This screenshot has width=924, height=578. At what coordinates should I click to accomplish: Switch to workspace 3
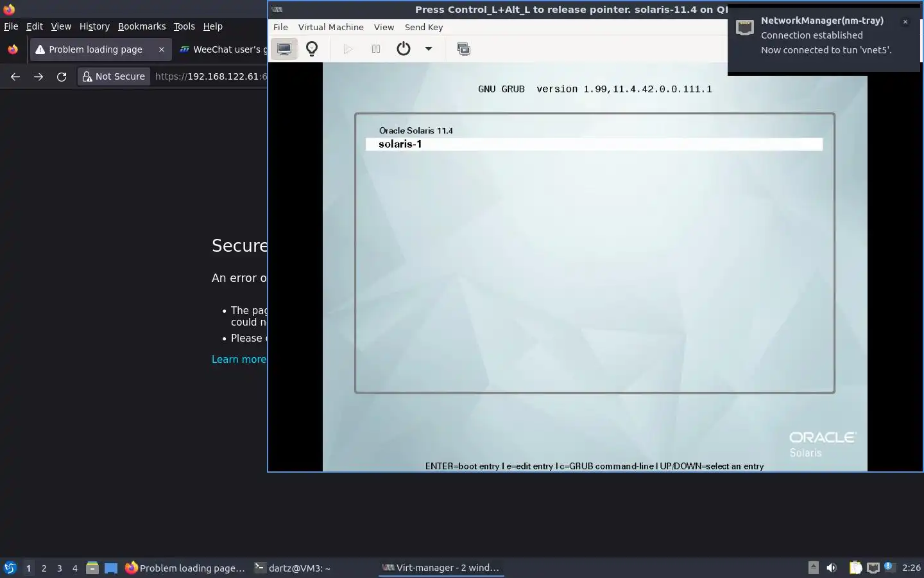click(x=60, y=568)
